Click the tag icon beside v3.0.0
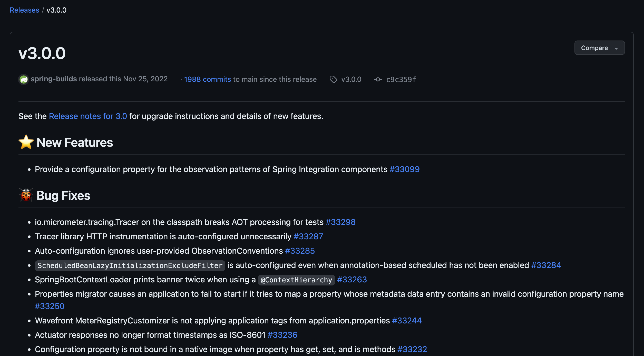The height and width of the screenshot is (356, 644). pyautogui.click(x=333, y=79)
